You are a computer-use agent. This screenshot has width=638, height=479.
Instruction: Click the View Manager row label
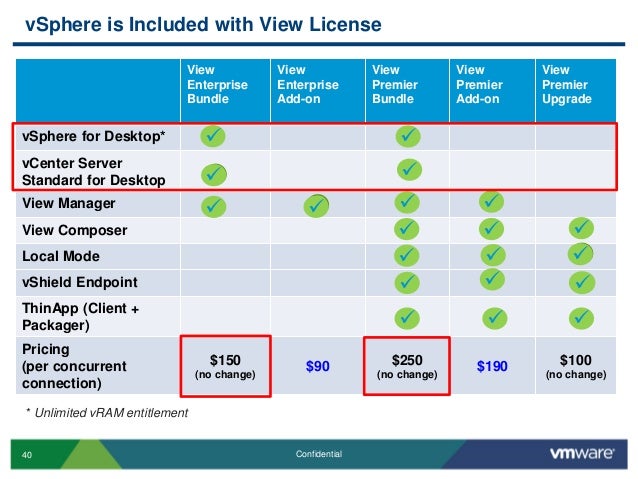coord(69,203)
